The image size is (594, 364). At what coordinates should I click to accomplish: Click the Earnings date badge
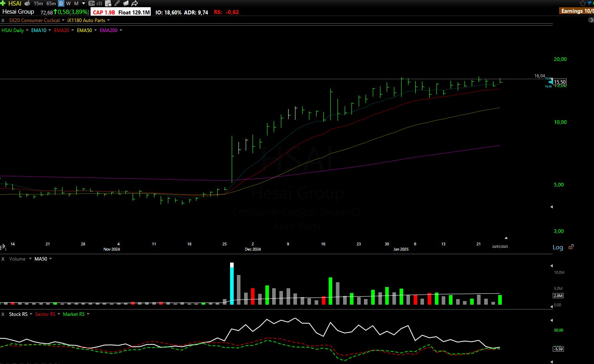[577, 11]
